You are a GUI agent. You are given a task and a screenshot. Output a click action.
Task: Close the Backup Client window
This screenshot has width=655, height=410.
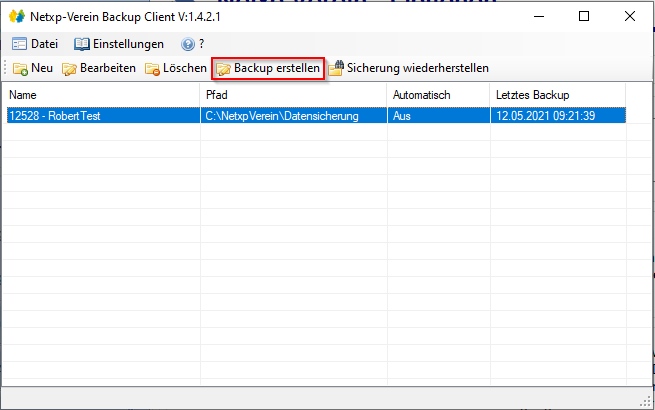[630, 16]
